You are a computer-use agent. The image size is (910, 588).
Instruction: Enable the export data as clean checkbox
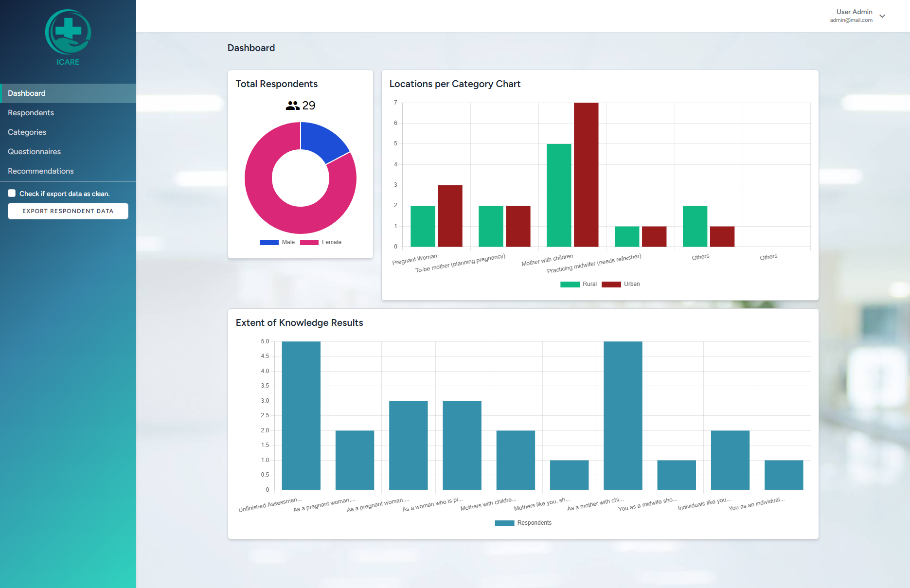[12, 193]
